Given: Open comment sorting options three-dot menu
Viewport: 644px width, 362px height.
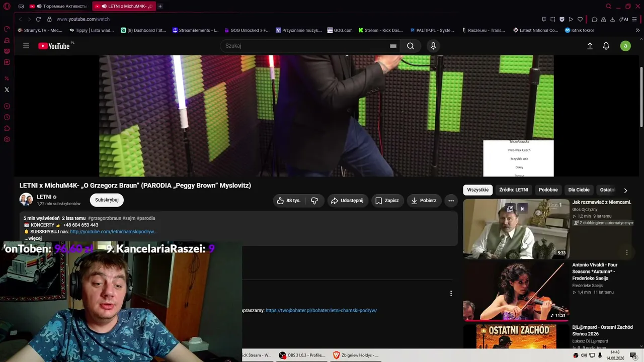Looking at the screenshot, I should (x=451, y=293).
